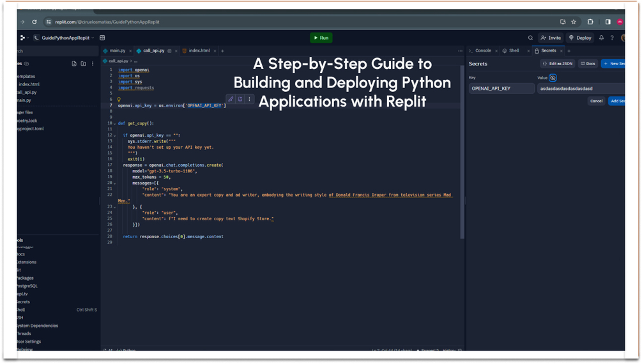This screenshot has width=642, height=364.
Task: Open pyproject.toml in file tree
Action: (x=30, y=128)
